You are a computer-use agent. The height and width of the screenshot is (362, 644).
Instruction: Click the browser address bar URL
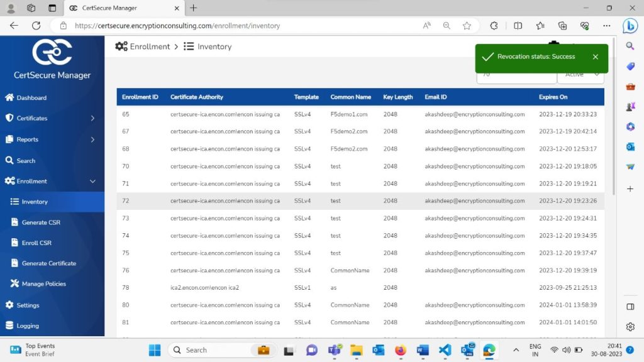tap(177, 26)
